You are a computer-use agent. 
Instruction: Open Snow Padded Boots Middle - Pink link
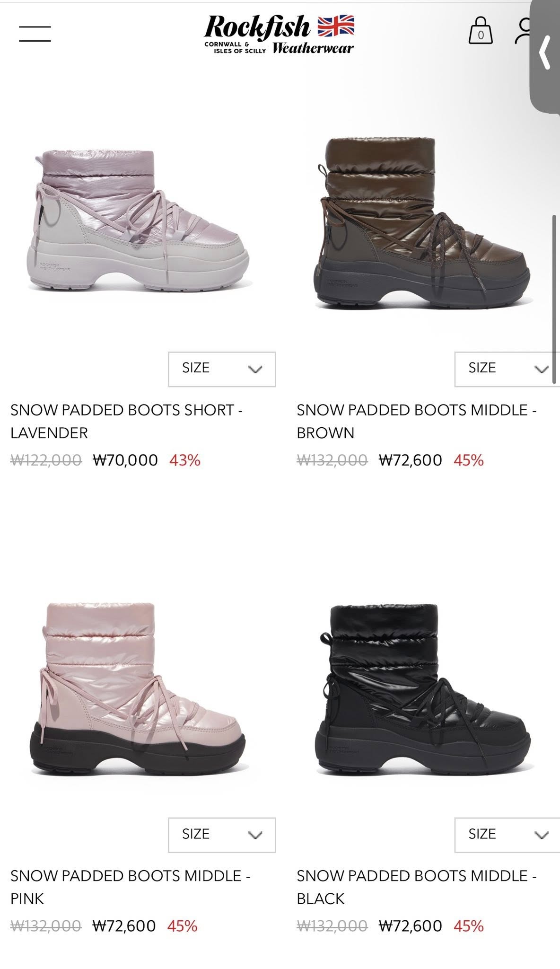[131, 887]
